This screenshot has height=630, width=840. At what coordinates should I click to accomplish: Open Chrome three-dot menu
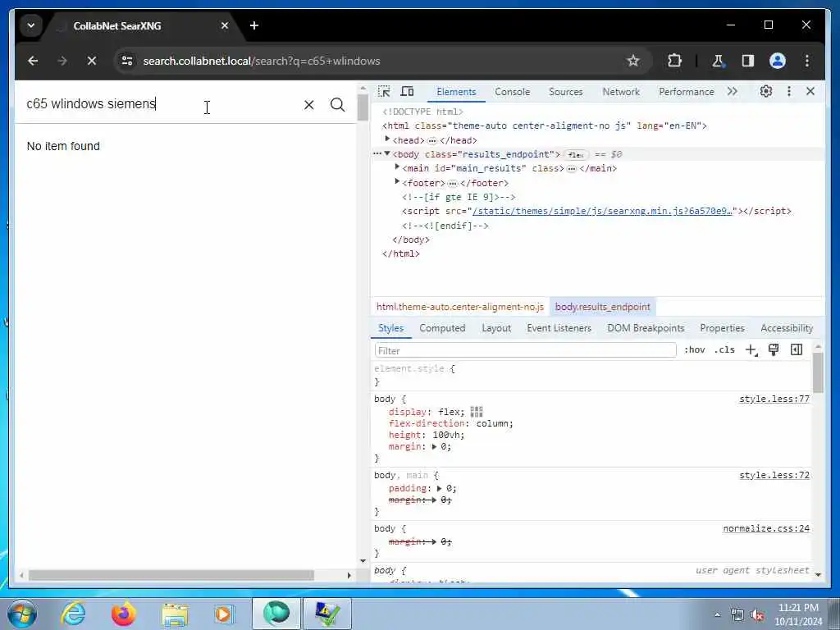pos(807,61)
